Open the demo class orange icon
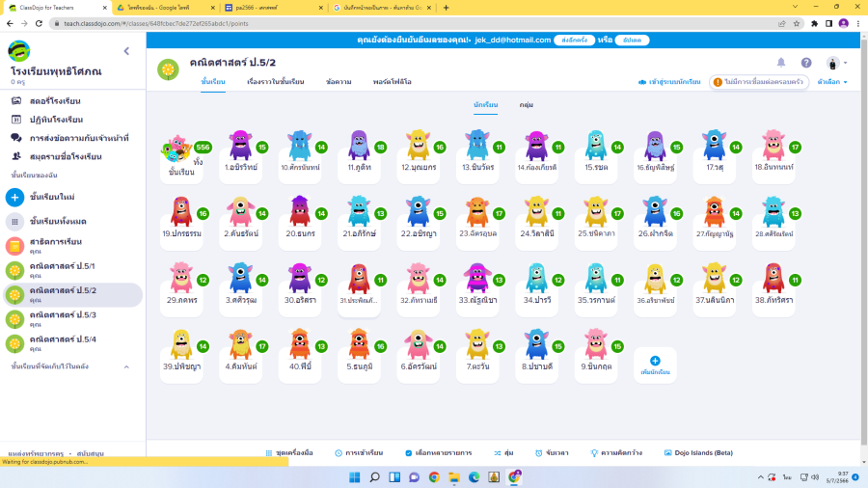Image resolution: width=868 pixels, height=488 pixels. 14,246
